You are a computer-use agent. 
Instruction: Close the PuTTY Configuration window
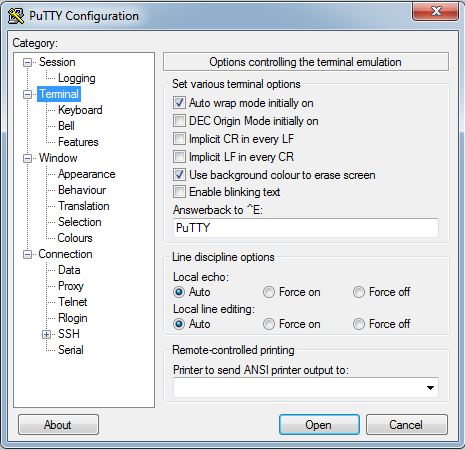click(436, 12)
